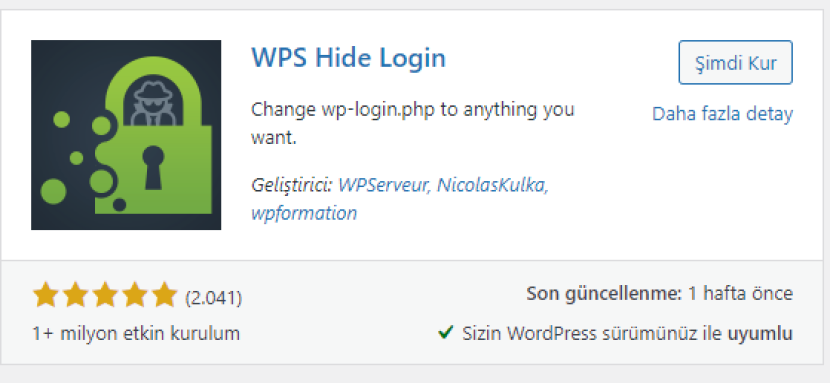Visit developer wpformation link
The image size is (830, 383).
tap(304, 214)
